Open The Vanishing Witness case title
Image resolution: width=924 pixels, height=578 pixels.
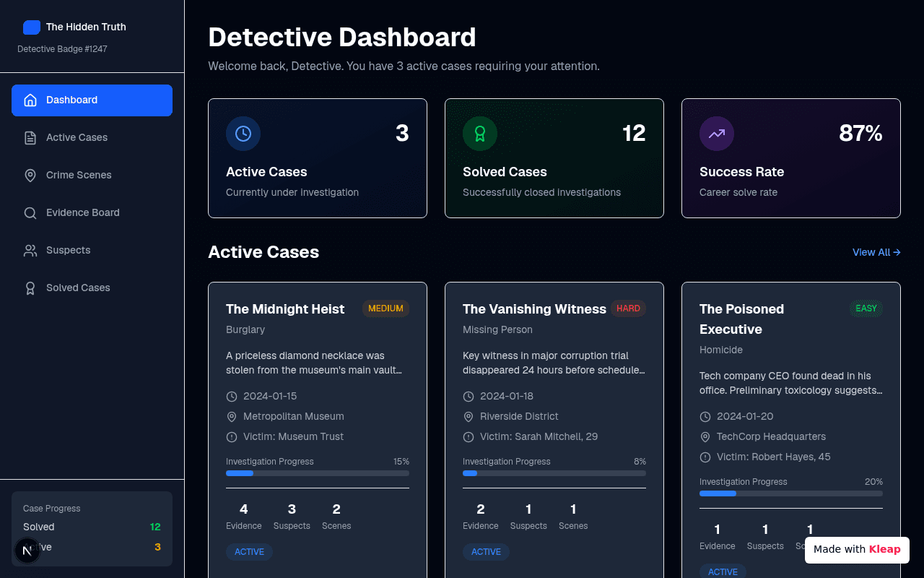click(x=534, y=309)
